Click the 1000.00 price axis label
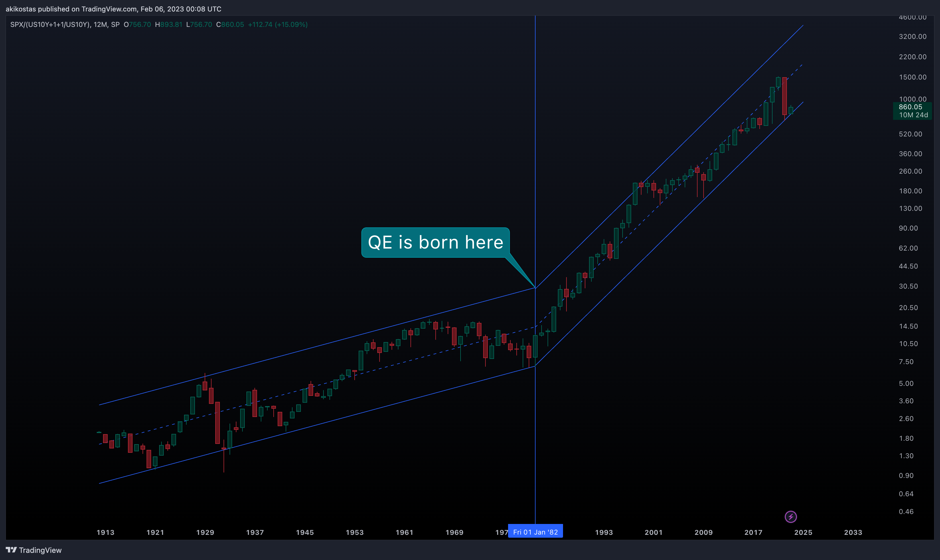This screenshot has height=560, width=940. (913, 99)
